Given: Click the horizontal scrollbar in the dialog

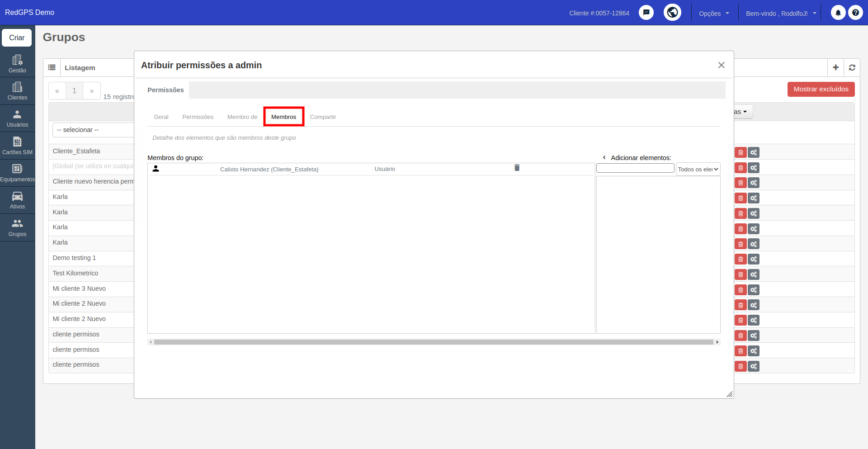Looking at the screenshot, I should click(x=434, y=342).
